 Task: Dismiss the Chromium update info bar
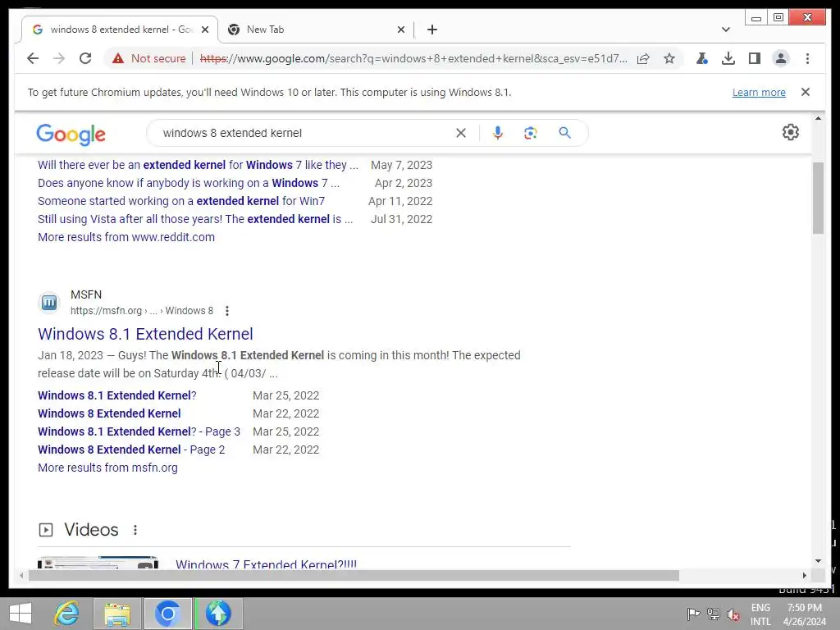pos(806,92)
